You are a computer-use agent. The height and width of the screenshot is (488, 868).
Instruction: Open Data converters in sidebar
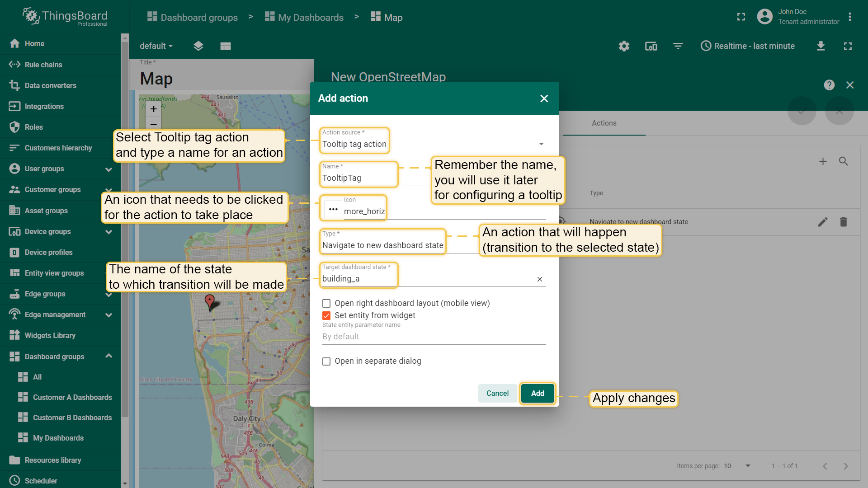pyautogui.click(x=60, y=85)
